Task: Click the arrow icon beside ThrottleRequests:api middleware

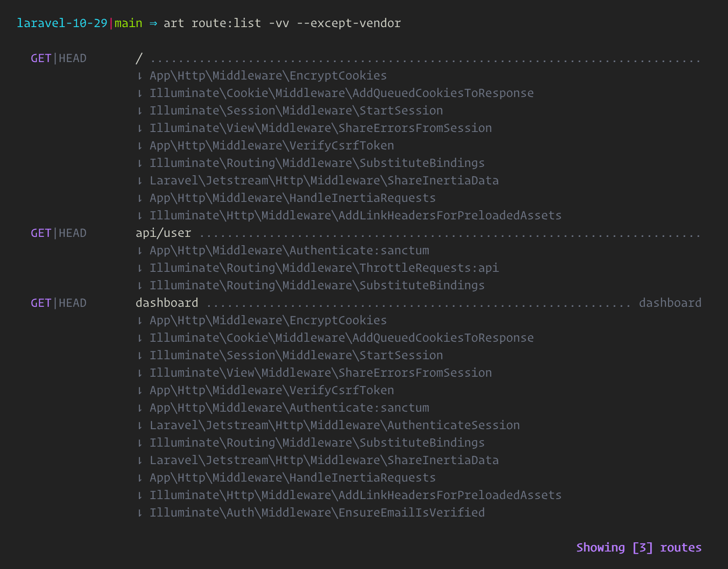Action: tap(140, 268)
